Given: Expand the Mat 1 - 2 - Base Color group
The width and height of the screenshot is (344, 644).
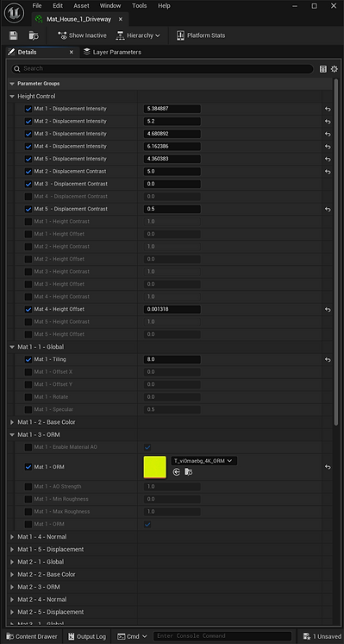Looking at the screenshot, I should coord(12,422).
